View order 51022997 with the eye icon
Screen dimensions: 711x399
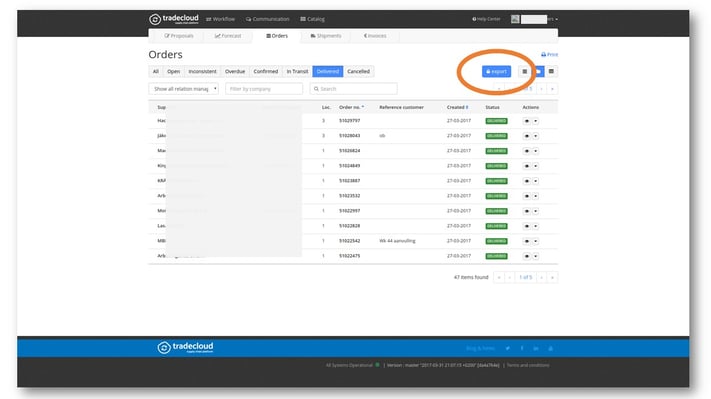point(526,211)
